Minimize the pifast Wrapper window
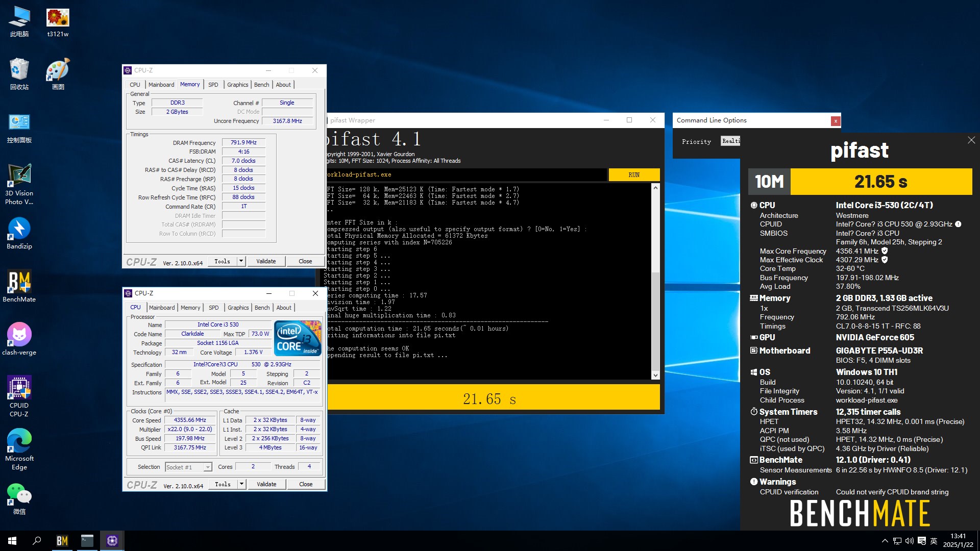Viewport: 980px width, 551px height. [x=606, y=120]
